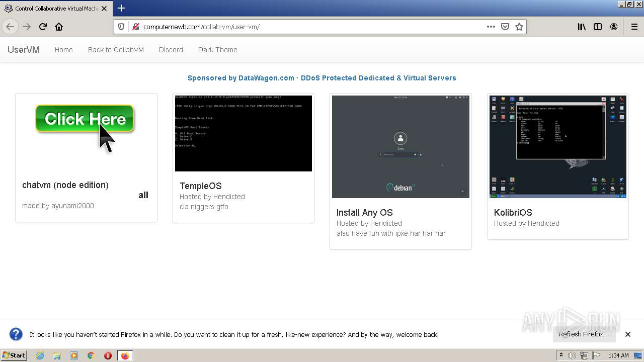Open the volume speaker tray icon

click(x=572, y=355)
